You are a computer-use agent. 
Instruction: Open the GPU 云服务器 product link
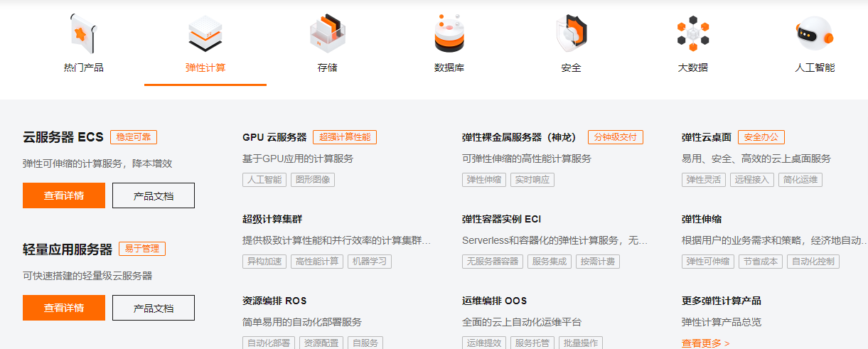pyautogui.click(x=274, y=137)
